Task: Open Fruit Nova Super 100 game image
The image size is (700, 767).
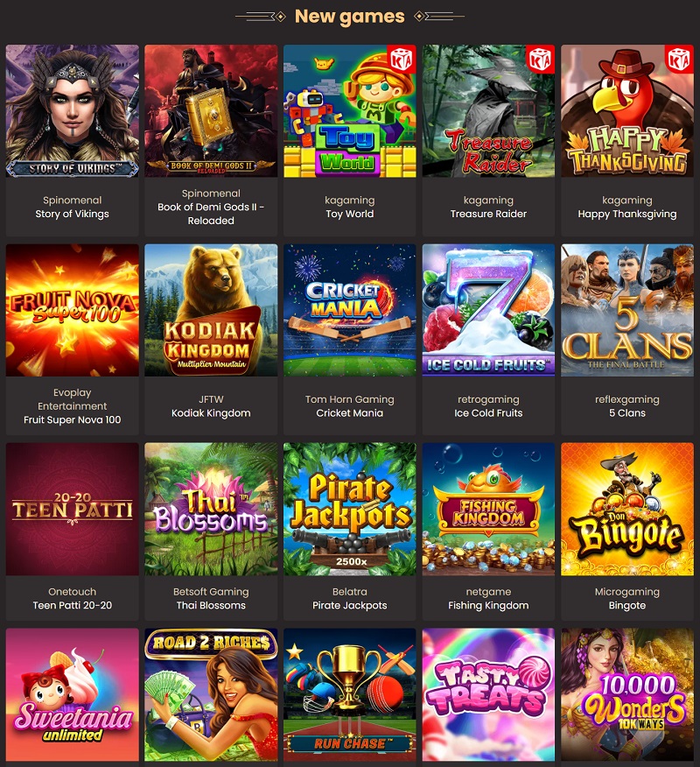Action: tap(73, 310)
